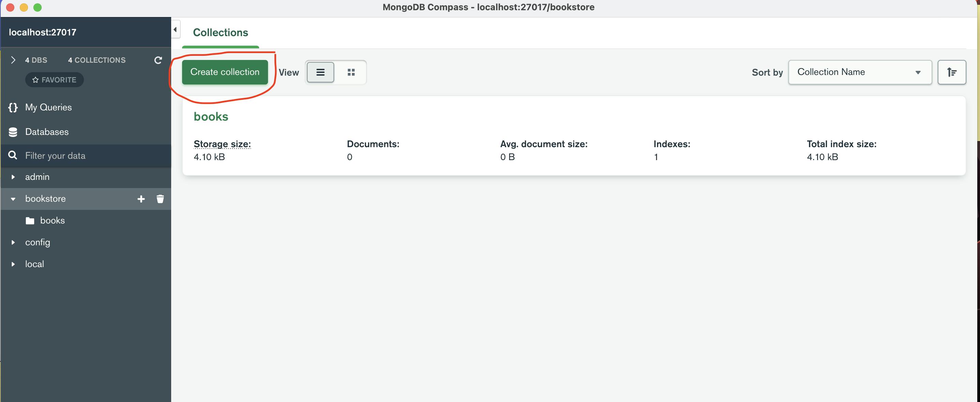The image size is (980, 402).
Task: Click 4 COLLECTIONS count text
Action: click(x=96, y=60)
